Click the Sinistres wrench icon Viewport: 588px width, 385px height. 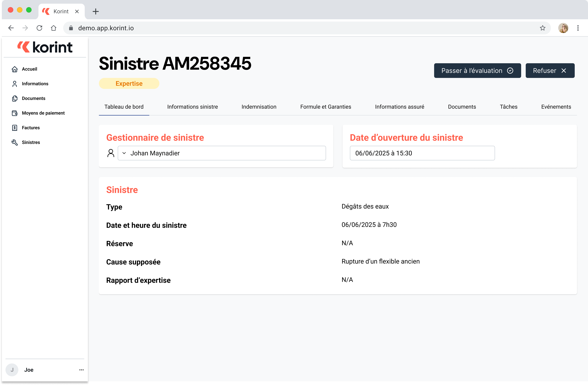pos(15,142)
